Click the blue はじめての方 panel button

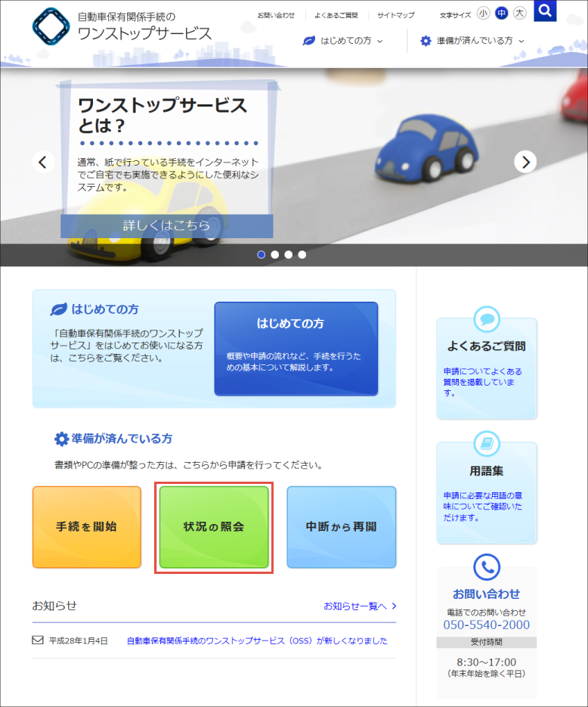pos(296,349)
